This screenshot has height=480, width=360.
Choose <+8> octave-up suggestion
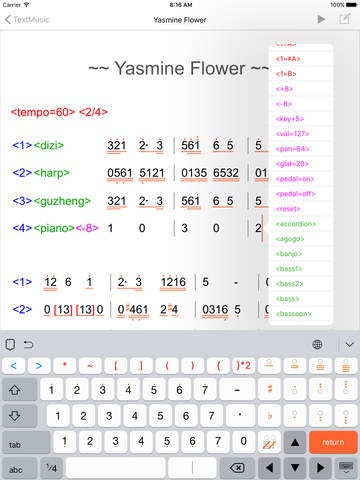pos(301,89)
